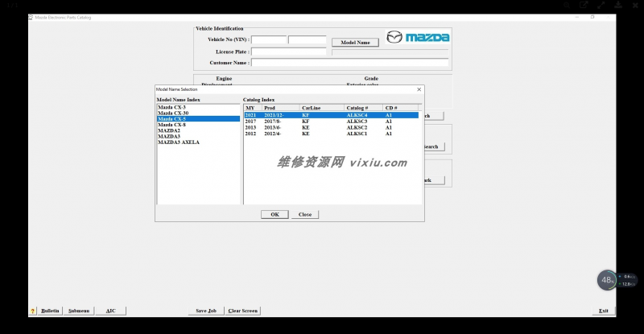This screenshot has height=334, width=644.
Task: Select Mazda CX-30 in Model Name Index
Action: (x=198, y=113)
